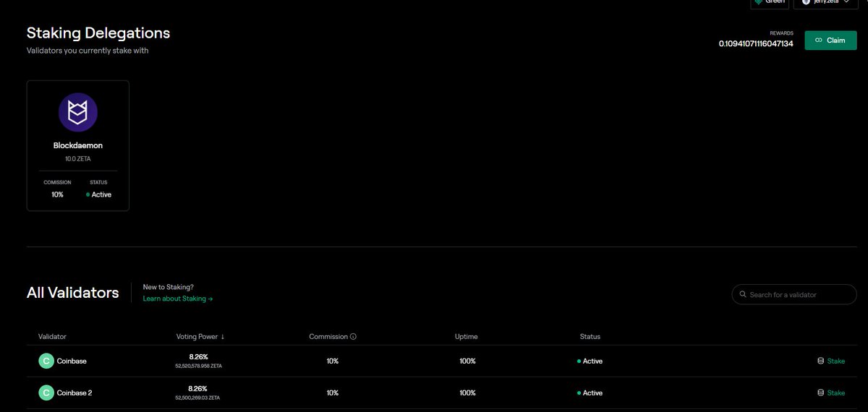
Task: Focus the Search for a validator field
Action: coord(794,295)
